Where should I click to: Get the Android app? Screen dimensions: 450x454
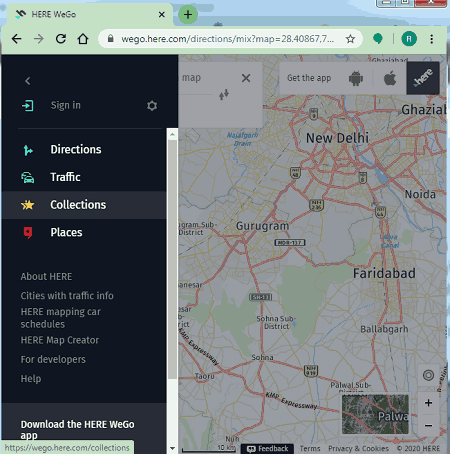(x=356, y=79)
